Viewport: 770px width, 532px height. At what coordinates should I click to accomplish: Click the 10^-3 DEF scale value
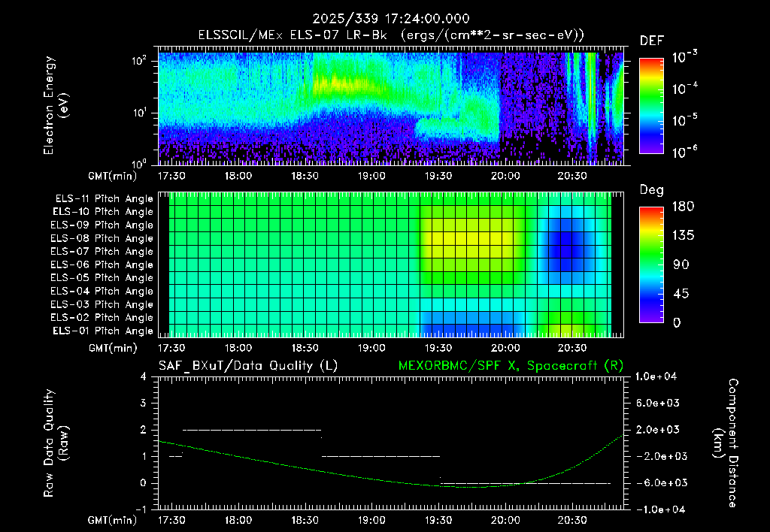click(x=684, y=57)
